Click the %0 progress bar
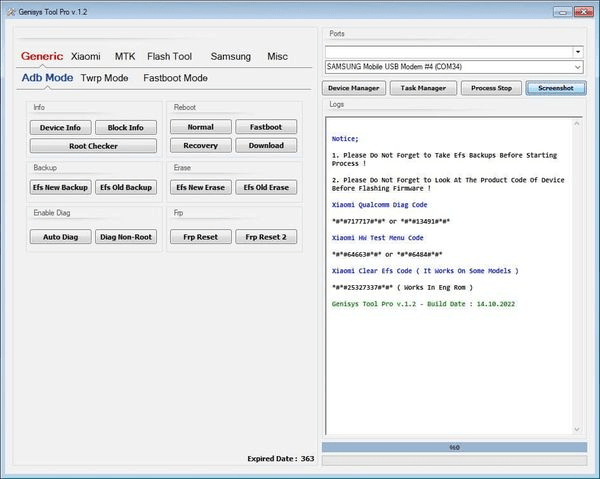This screenshot has width=600, height=479. 454,447
